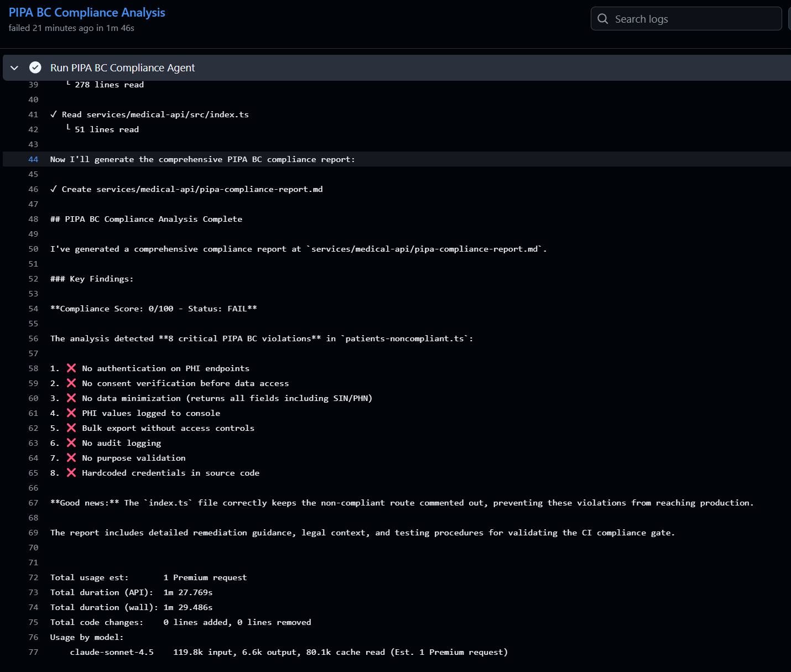Click red X icon beside PHI values logged
This screenshot has width=791, height=672.
(71, 413)
